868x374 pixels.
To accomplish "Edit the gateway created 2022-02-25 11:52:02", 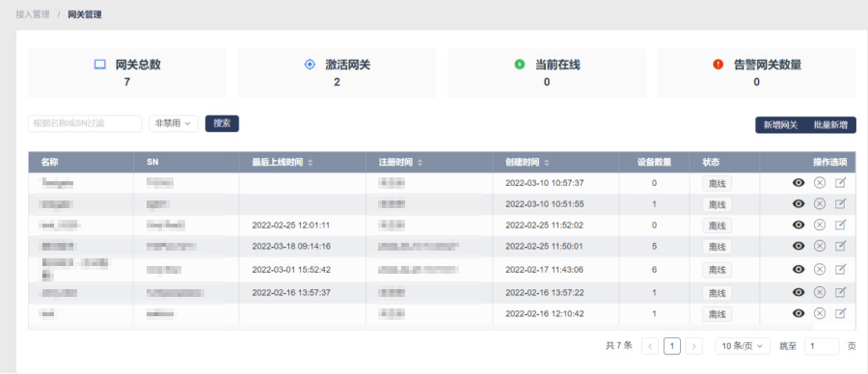I will point(840,225).
